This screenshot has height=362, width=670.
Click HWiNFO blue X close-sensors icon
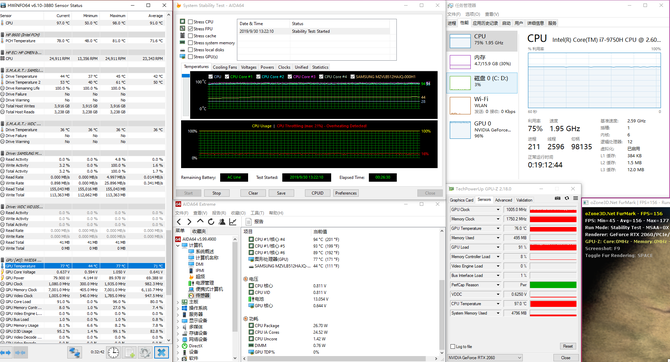click(162, 353)
